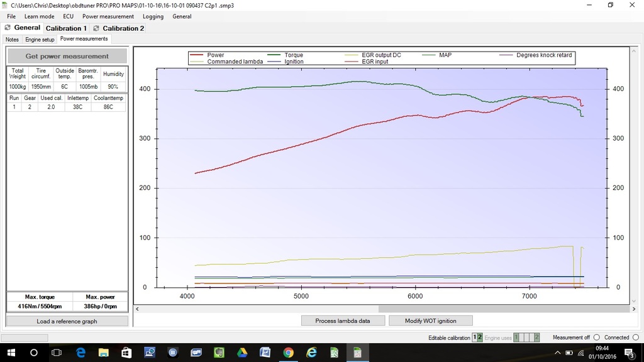Click the green icon on the General tab
Image resolution: width=644 pixels, height=362 pixels.
tap(8, 28)
